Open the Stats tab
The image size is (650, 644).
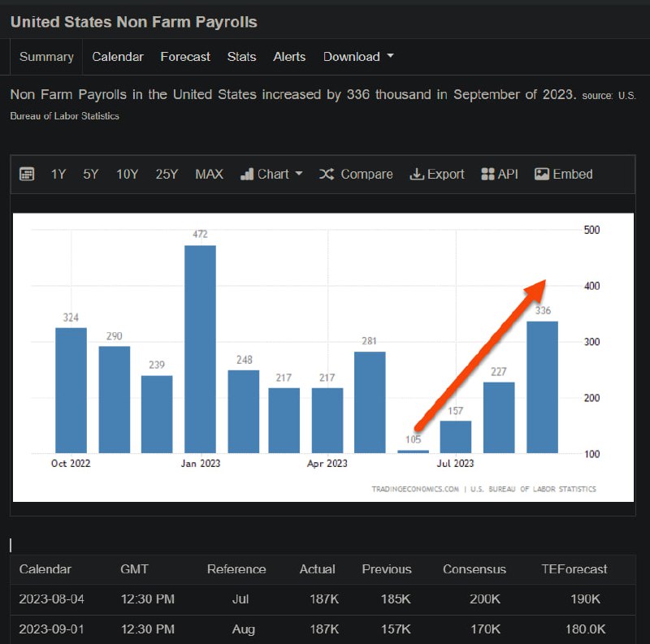(x=241, y=57)
